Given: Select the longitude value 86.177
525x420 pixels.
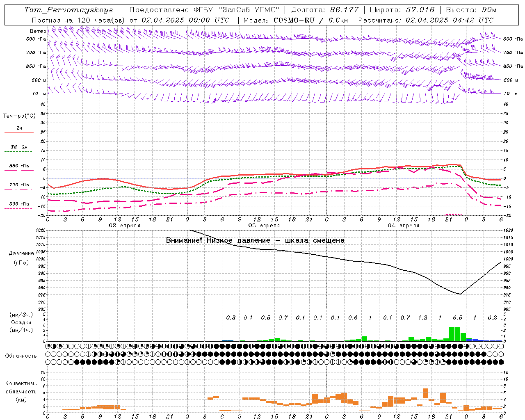Looking at the screenshot, I should 345,10.
